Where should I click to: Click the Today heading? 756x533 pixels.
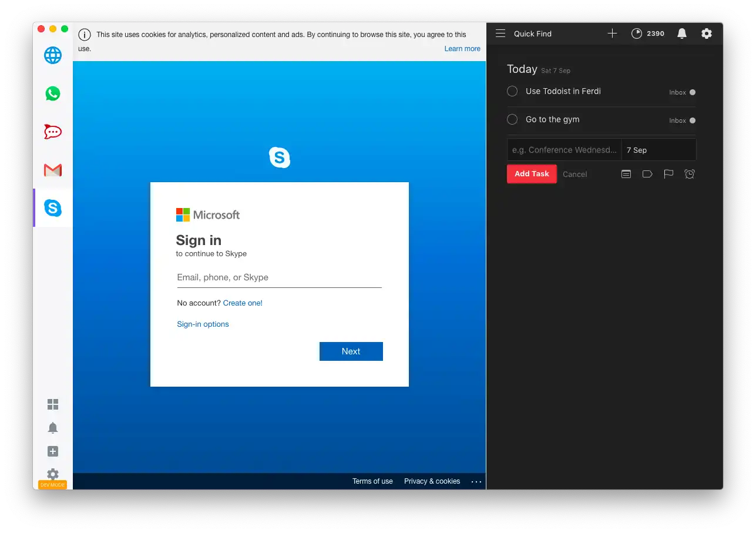point(522,69)
